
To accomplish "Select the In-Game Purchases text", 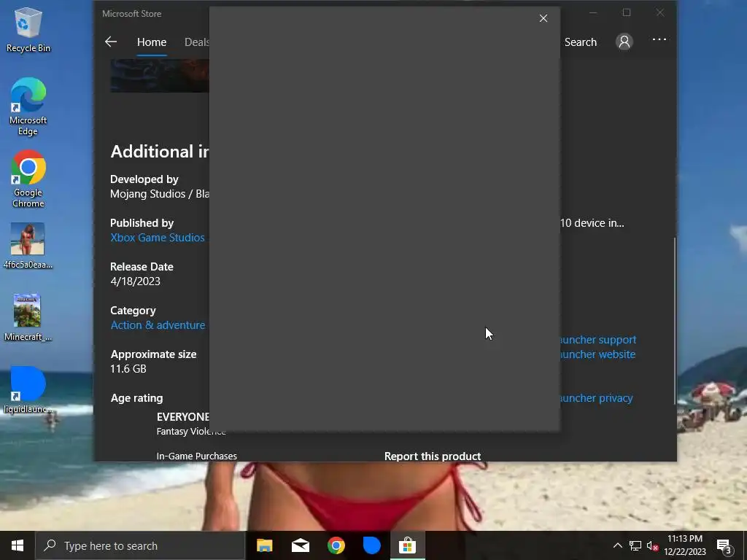I will click(197, 456).
